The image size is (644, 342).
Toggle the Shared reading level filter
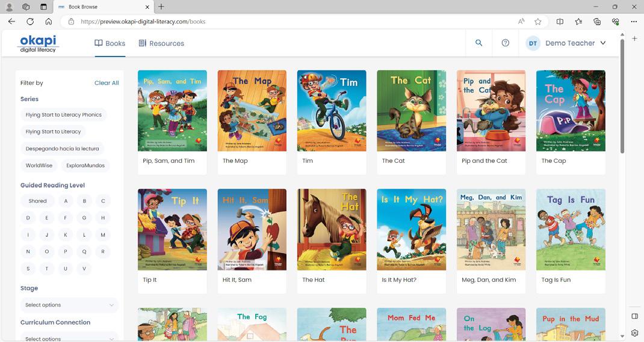pos(37,201)
